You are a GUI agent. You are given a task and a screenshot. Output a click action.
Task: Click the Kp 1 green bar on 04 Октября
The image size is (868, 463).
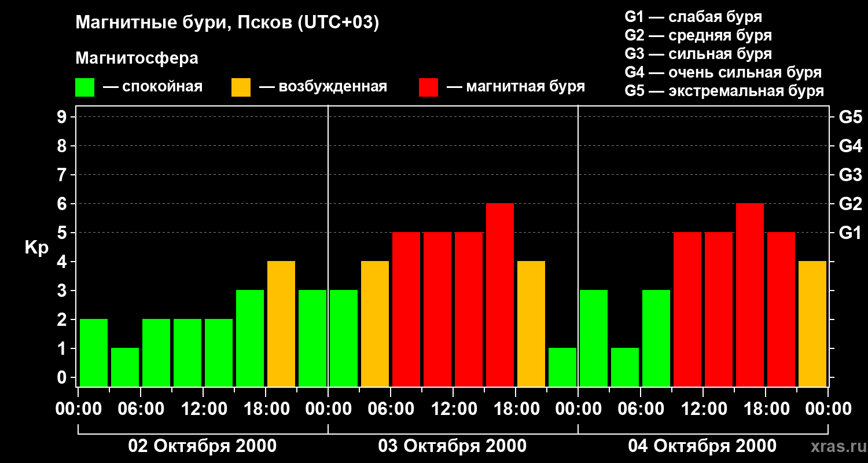point(625,367)
